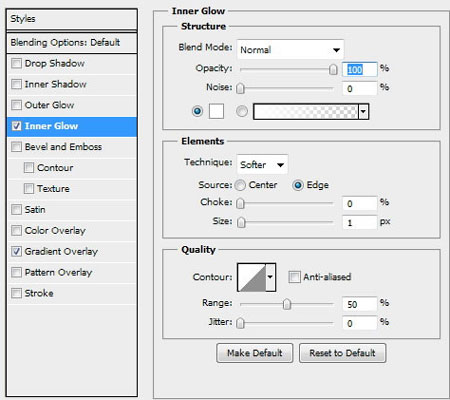Image resolution: width=450 pixels, height=400 pixels.
Task: Click the Choke slider handle
Action: pos(240,203)
